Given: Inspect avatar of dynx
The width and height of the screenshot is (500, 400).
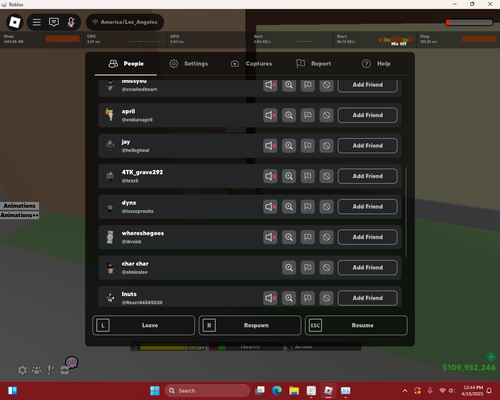Looking at the screenshot, I should coord(289,207).
